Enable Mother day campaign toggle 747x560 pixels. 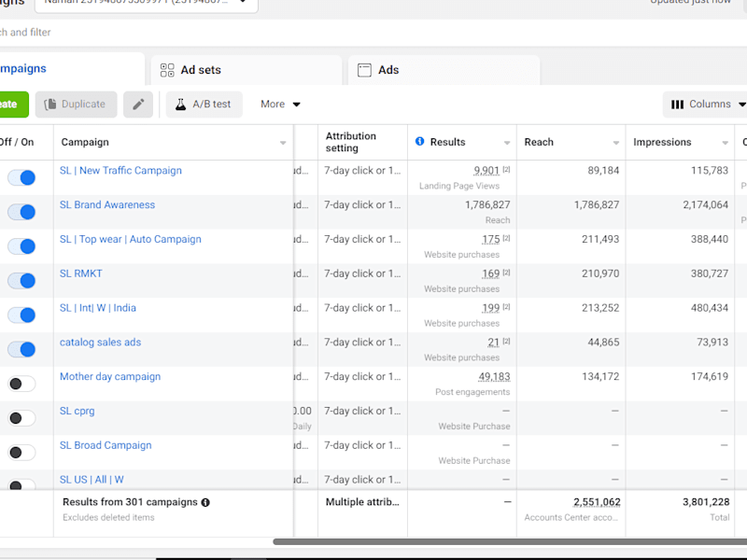pos(21,384)
